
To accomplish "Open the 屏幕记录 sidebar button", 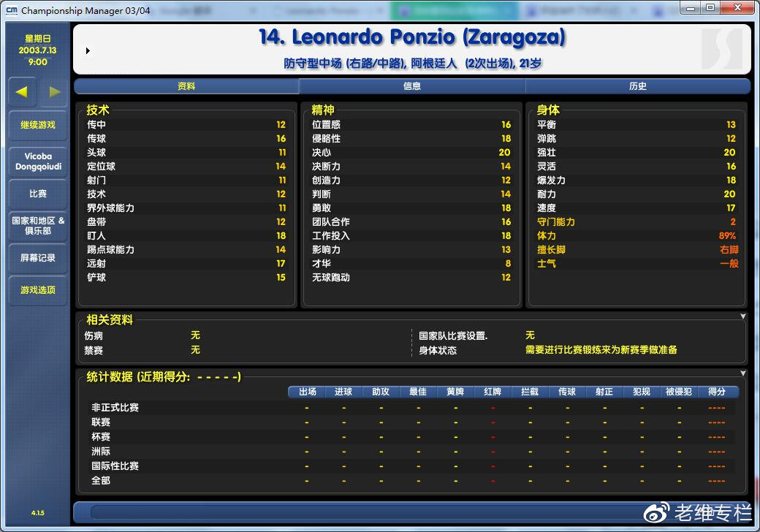I will click(38, 258).
